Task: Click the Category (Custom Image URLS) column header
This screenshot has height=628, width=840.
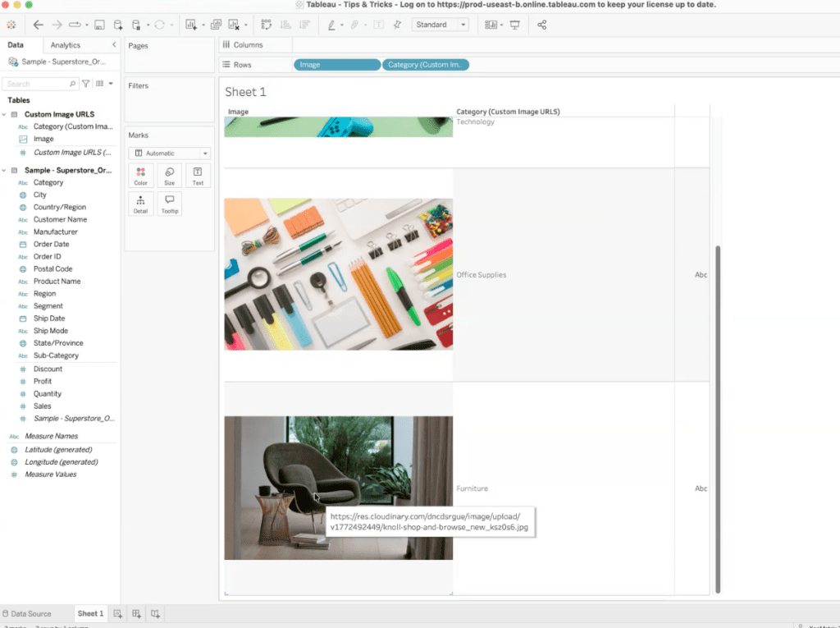Action: (508, 112)
